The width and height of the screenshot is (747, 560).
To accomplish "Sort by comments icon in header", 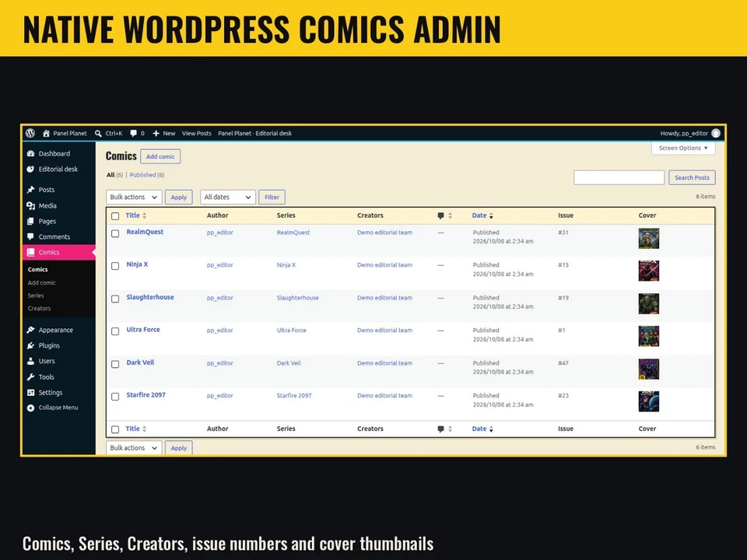I will tap(440, 215).
